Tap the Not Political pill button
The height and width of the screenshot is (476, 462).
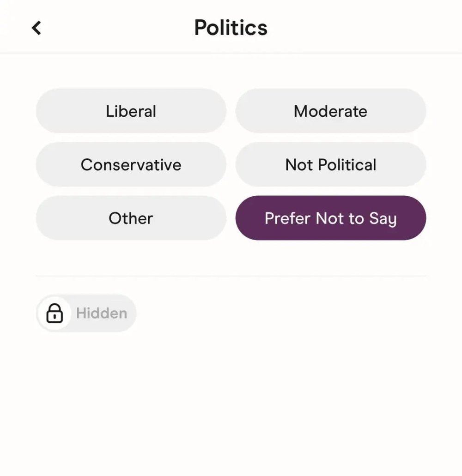(x=331, y=165)
